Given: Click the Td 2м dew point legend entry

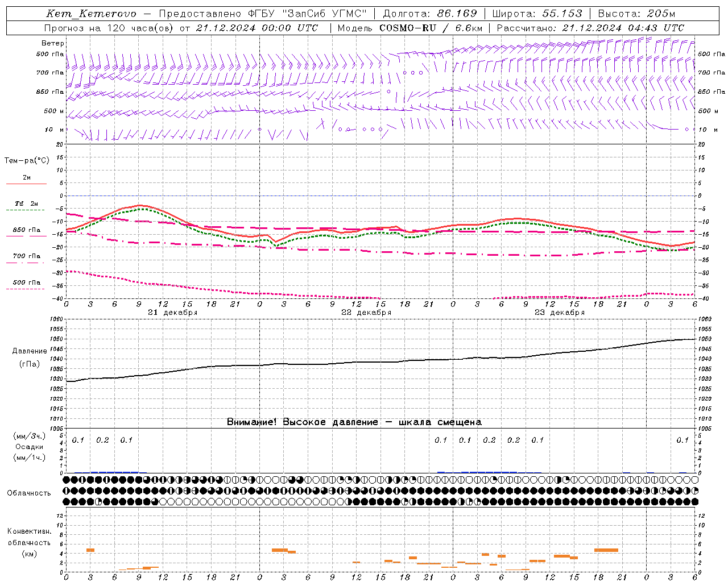Looking at the screenshot, I should point(27,203).
